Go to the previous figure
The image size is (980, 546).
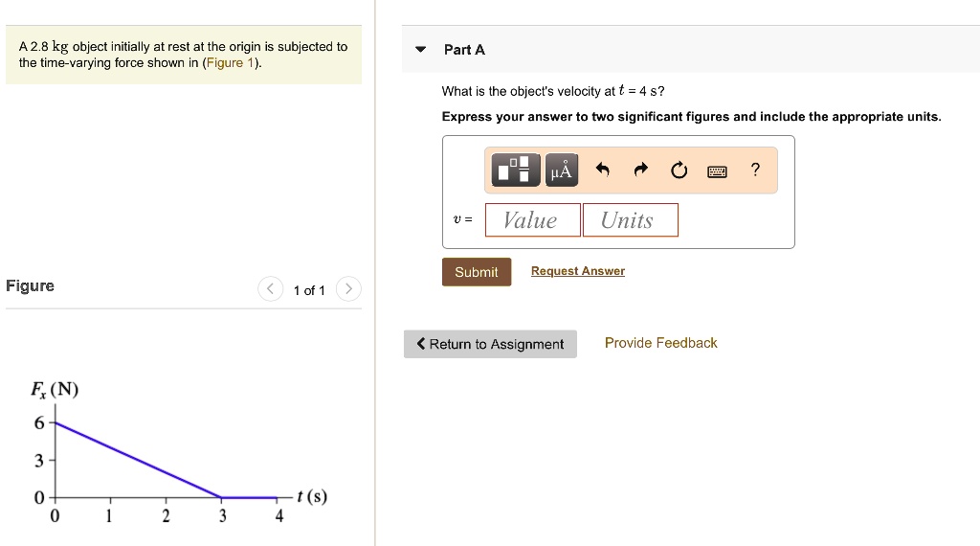[x=272, y=289]
